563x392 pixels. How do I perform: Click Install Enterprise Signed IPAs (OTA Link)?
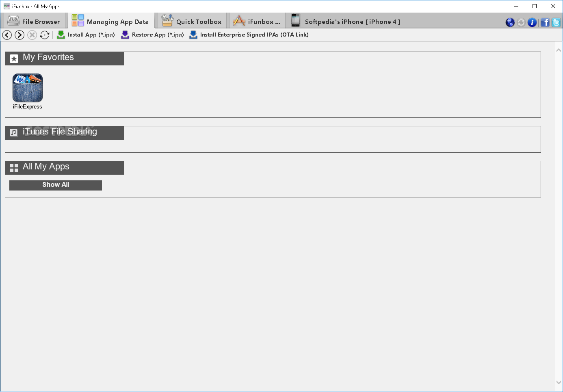pos(249,35)
